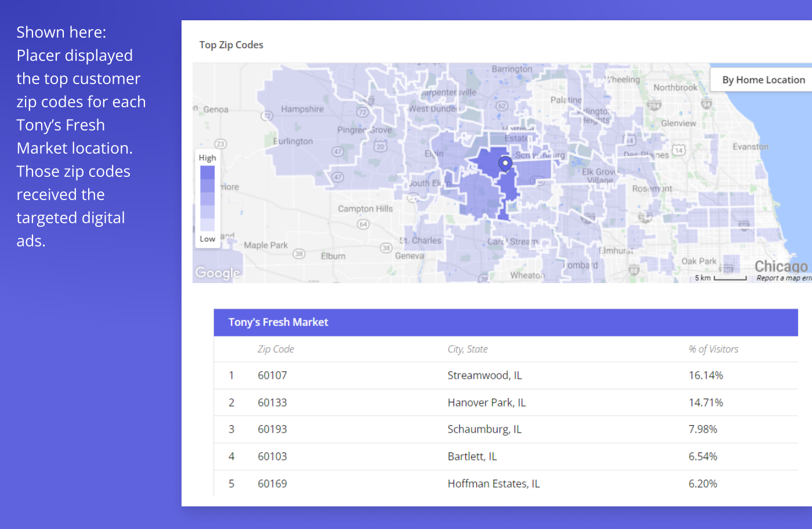The width and height of the screenshot is (812, 529).
Task: Click the 16.14% visitors value
Action: [706, 375]
